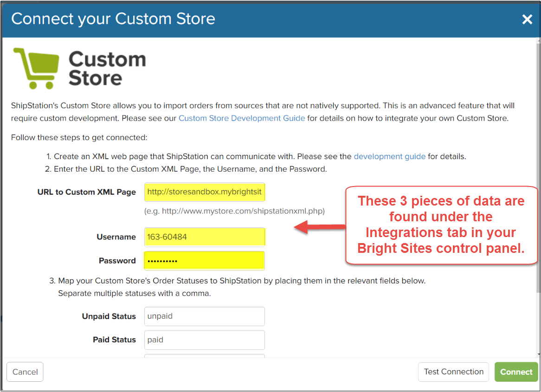This screenshot has width=541, height=392.
Task: Close the Connect your Custom Store dialog
Action: click(x=527, y=19)
